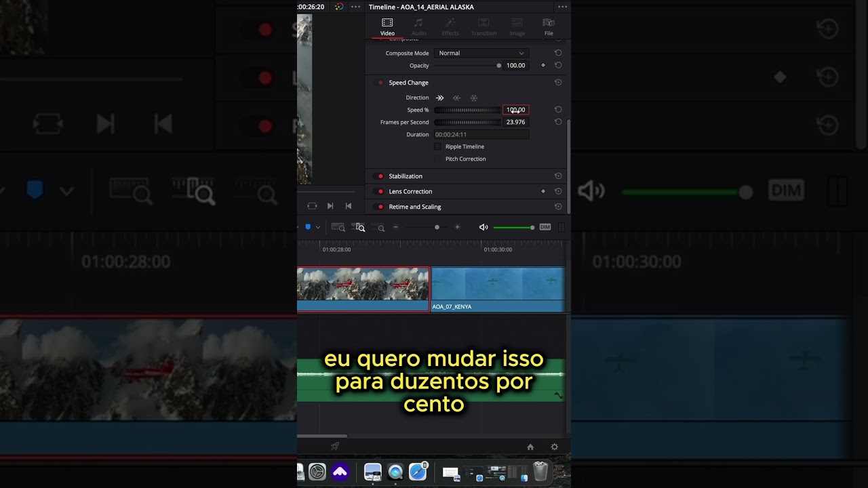Jump to next edit under the viewer
Image resolution: width=868 pixels, height=488 pixels.
click(x=330, y=206)
